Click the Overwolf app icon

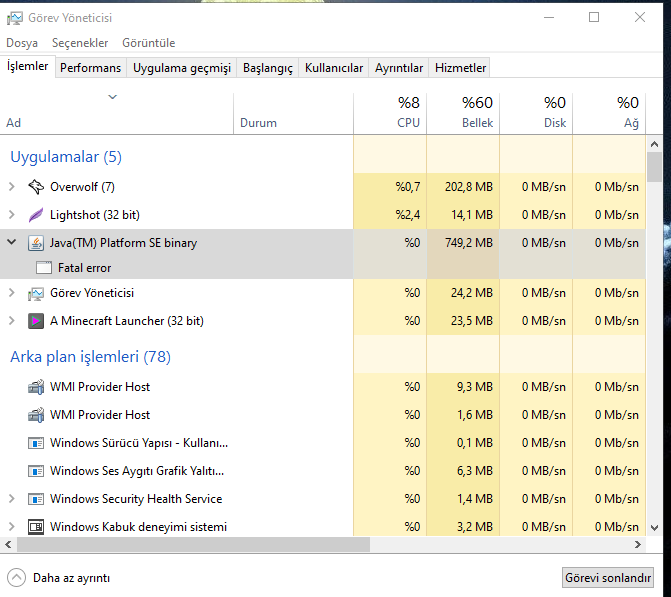click(x=36, y=187)
